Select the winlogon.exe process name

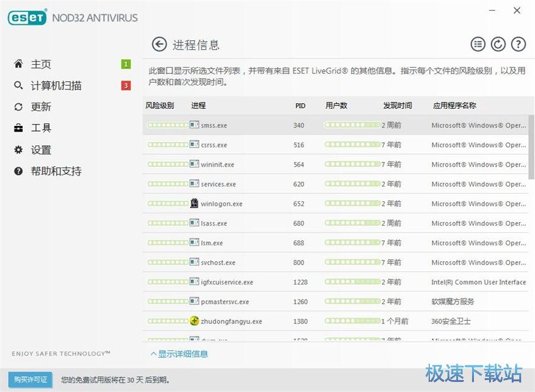(222, 204)
